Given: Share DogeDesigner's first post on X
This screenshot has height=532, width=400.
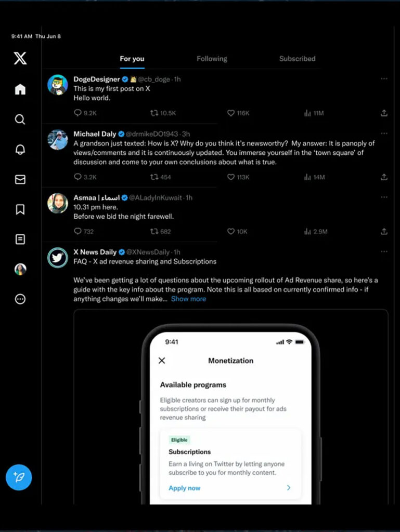Looking at the screenshot, I should coord(384,113).
